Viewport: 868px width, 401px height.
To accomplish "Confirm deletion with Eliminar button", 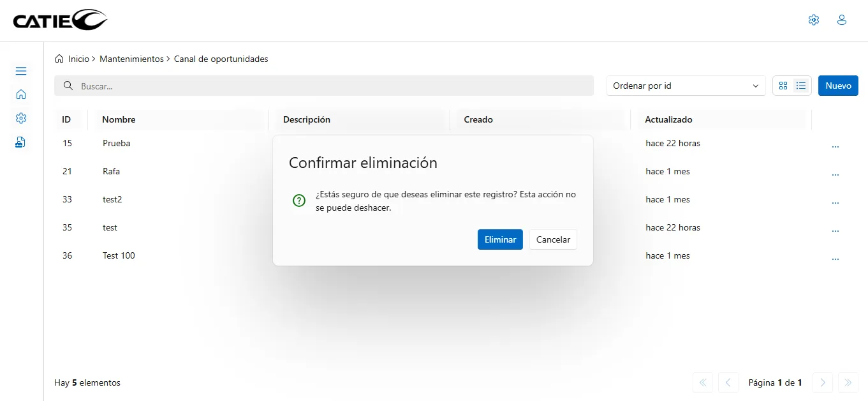I will coord(500,239).
